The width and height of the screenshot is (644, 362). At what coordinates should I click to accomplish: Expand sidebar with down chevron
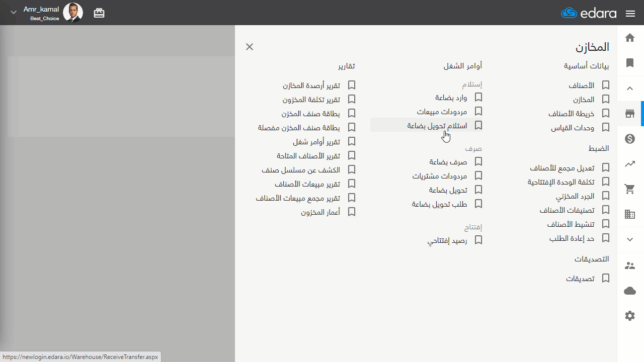[x=630, y=240]
